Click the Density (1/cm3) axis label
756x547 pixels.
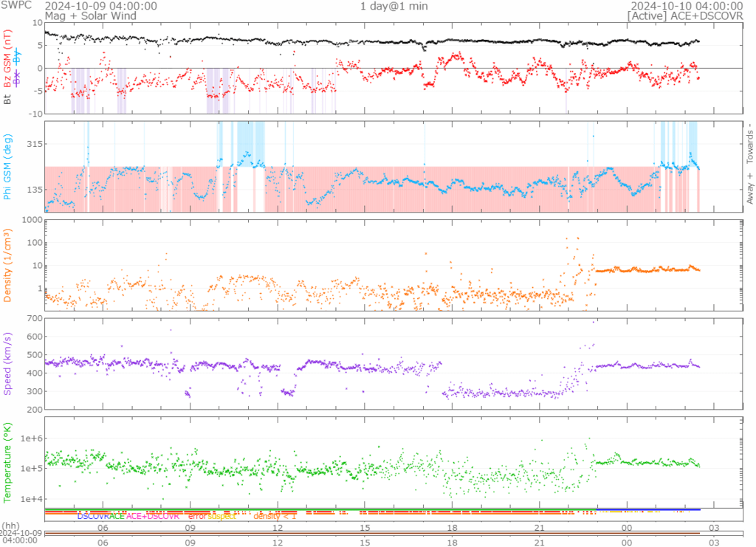point(8,265)
